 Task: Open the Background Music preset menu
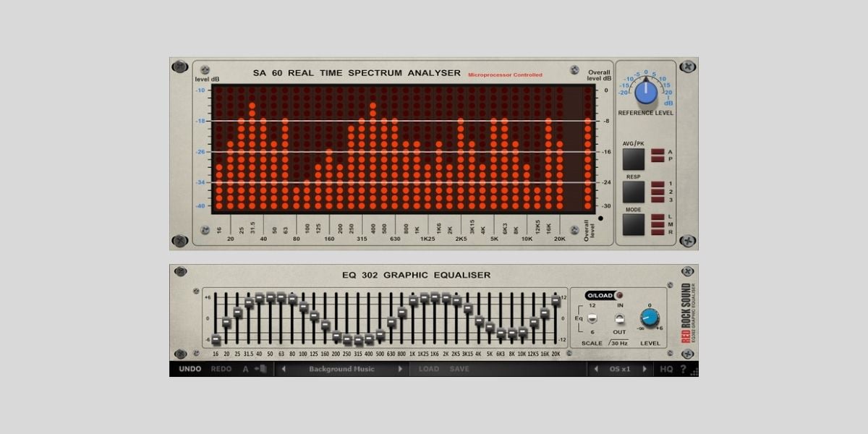(x=341, y=369)
